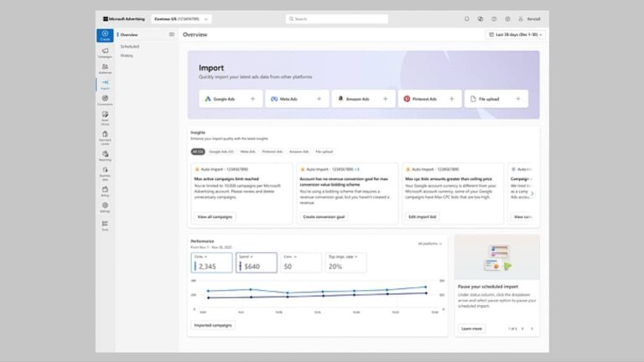Open the Last 30 days date range picker
Image resolution: width=644 pixels, height=362 pixels.
pos(516,34)
